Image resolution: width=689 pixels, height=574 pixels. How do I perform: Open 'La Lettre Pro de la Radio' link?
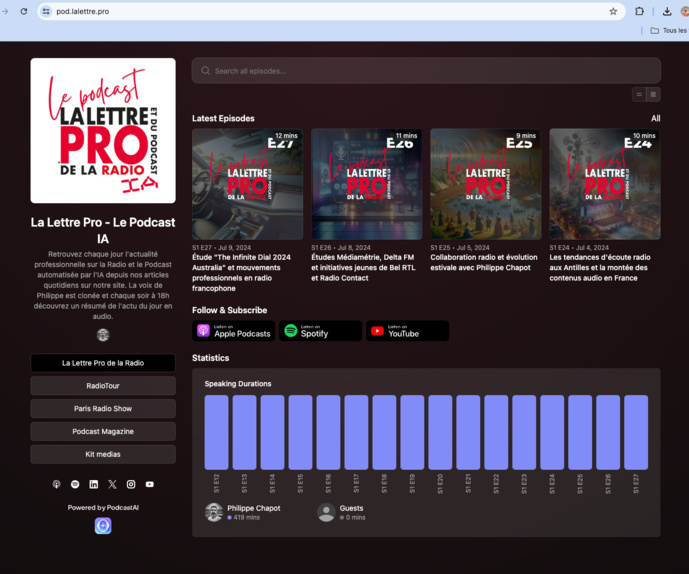click(103, 363)
